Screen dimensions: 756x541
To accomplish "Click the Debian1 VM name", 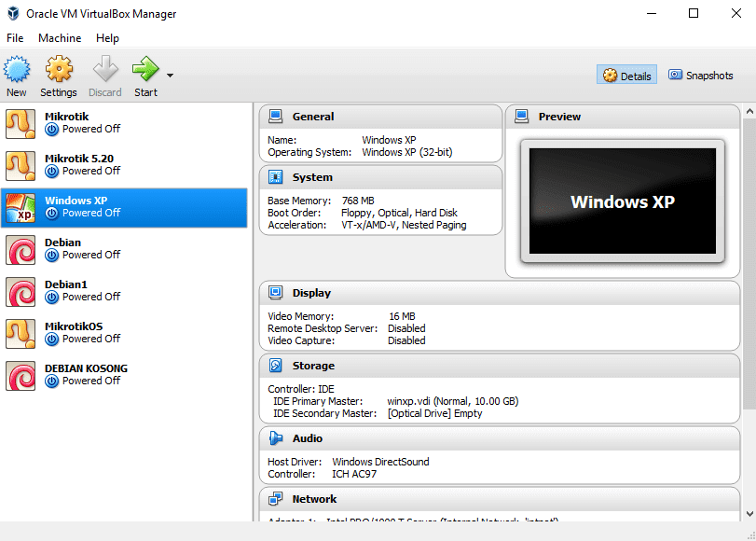I will click(66, 284).
